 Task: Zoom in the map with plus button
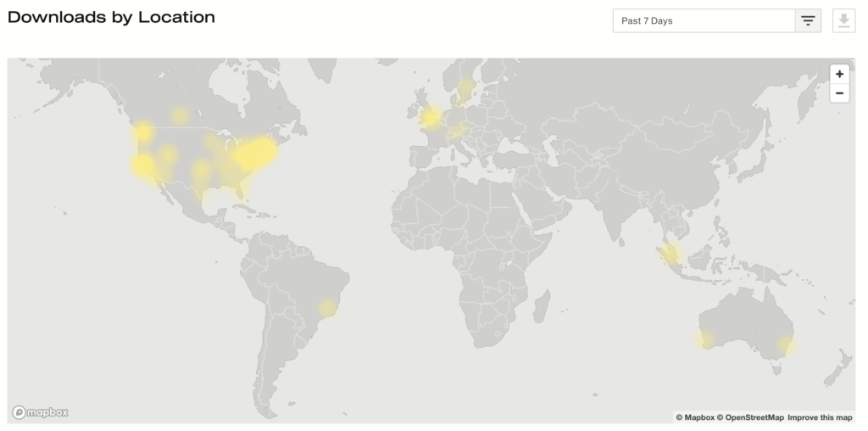pos(839,74)
